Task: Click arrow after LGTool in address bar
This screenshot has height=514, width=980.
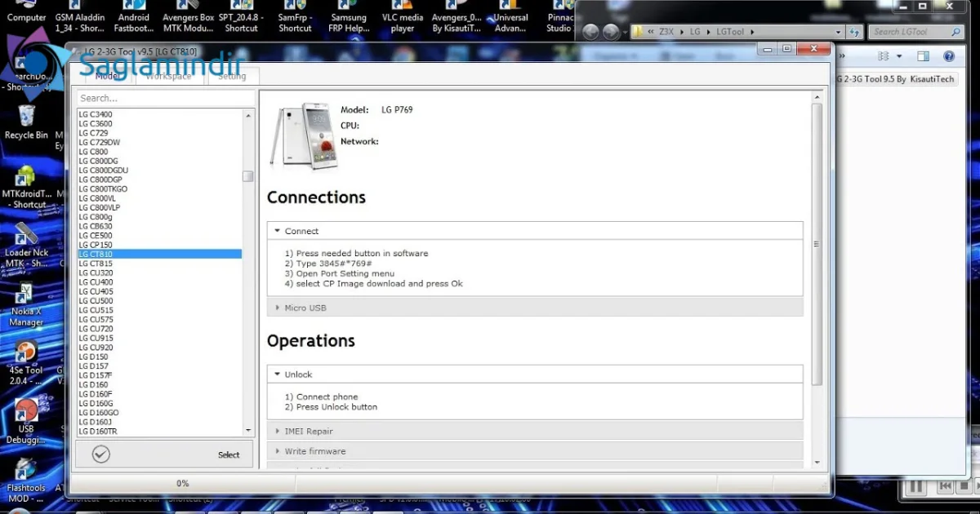Action: click(x=751, y=32)
